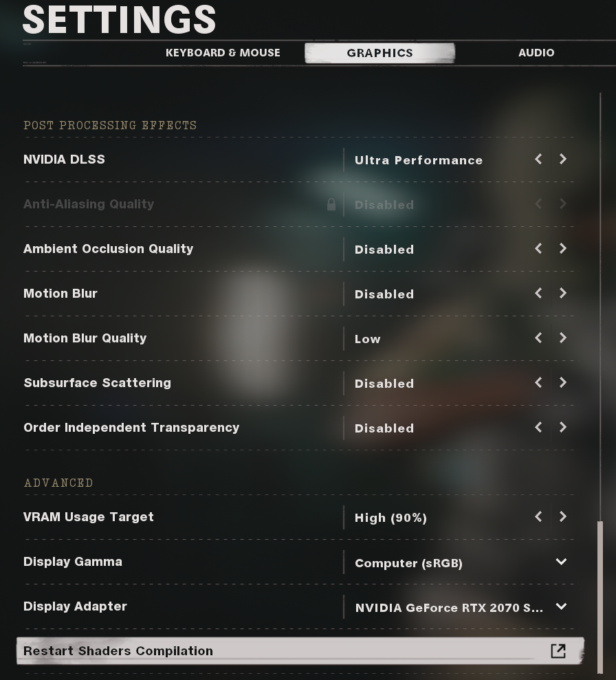Image resolution: width=616 pixels, height=680 pixels.
Task: Toggle Motion Blur with its right arrow
Action: [562, 293]
